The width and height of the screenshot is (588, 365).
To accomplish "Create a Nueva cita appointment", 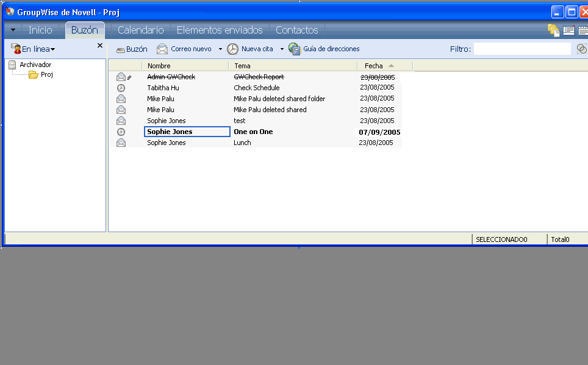I will pyautogui.click(x=250, y=49).
